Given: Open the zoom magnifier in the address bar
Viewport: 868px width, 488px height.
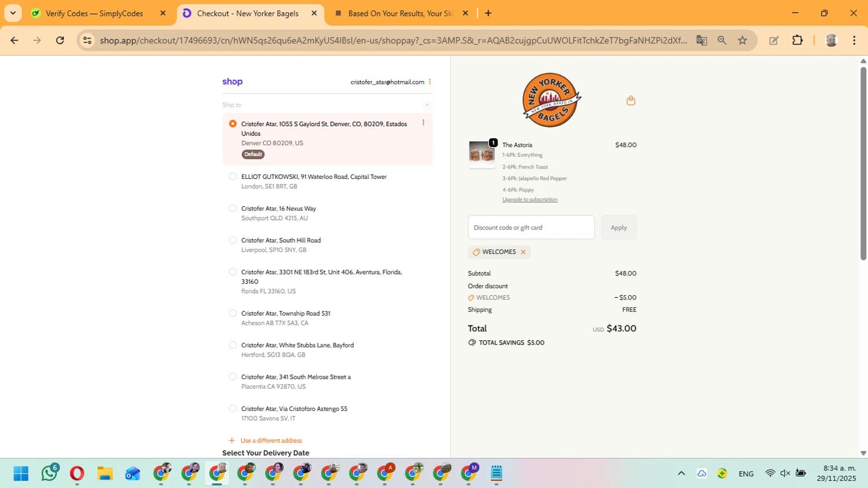Looking at the screenshot, I should coord(722,40).
